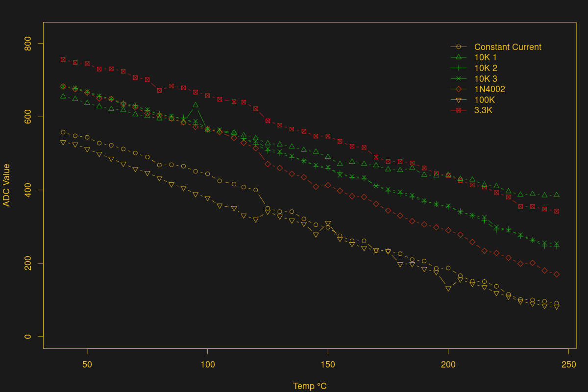This screenshot has height=392, width=588.
Task: Click the 10K 3 cross legend marker
Action: coord(459,79)
